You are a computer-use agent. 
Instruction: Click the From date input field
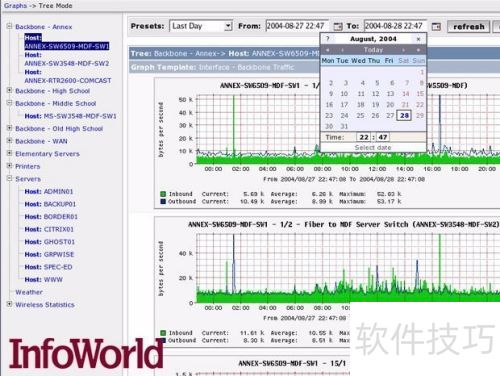click(297, 26)
